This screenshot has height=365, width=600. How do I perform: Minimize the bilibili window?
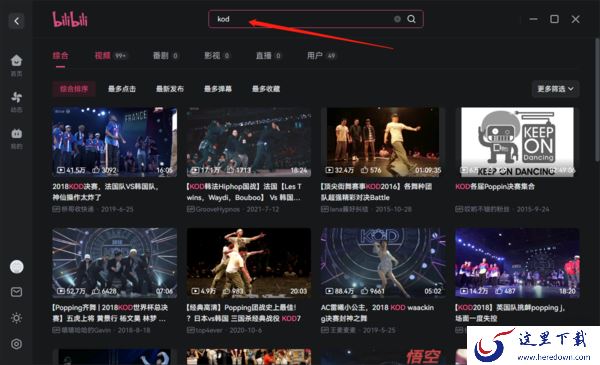(533, 19)
